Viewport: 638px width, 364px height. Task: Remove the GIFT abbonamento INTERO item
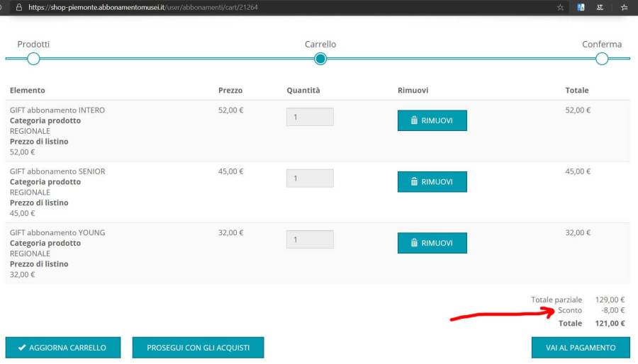click(x=432, y=120)
